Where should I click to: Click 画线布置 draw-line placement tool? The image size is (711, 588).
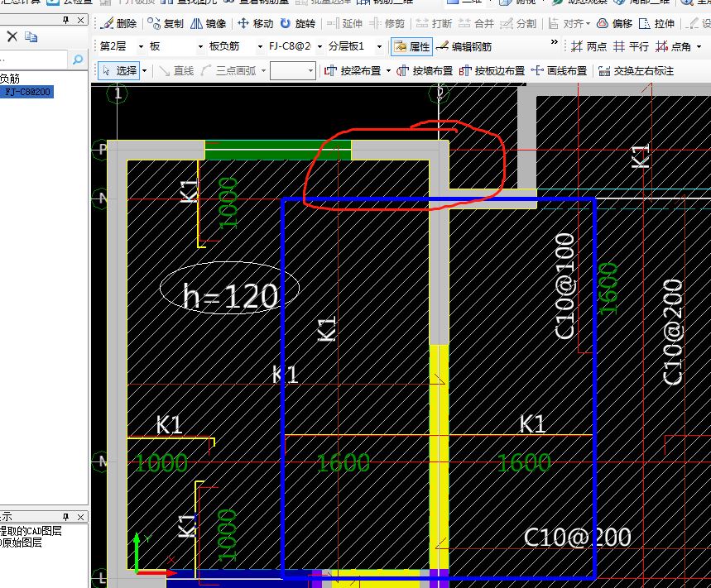click(559, 70)
